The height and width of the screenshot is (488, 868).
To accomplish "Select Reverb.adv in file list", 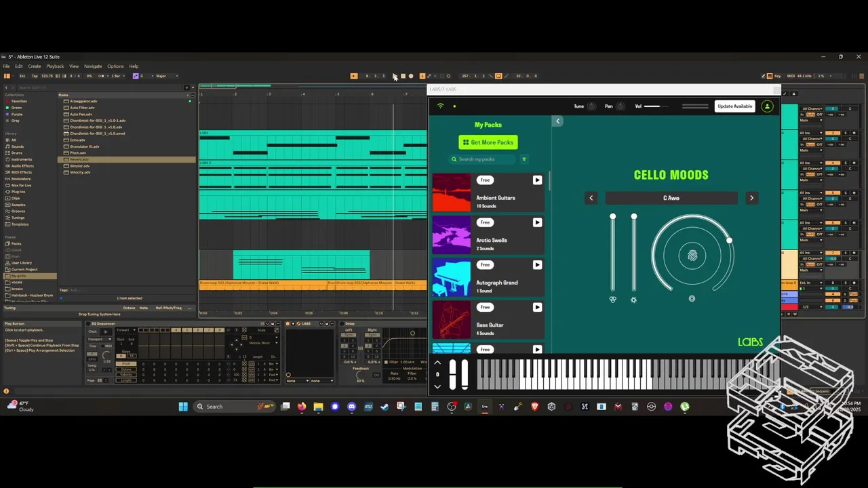I will point(126,159).
